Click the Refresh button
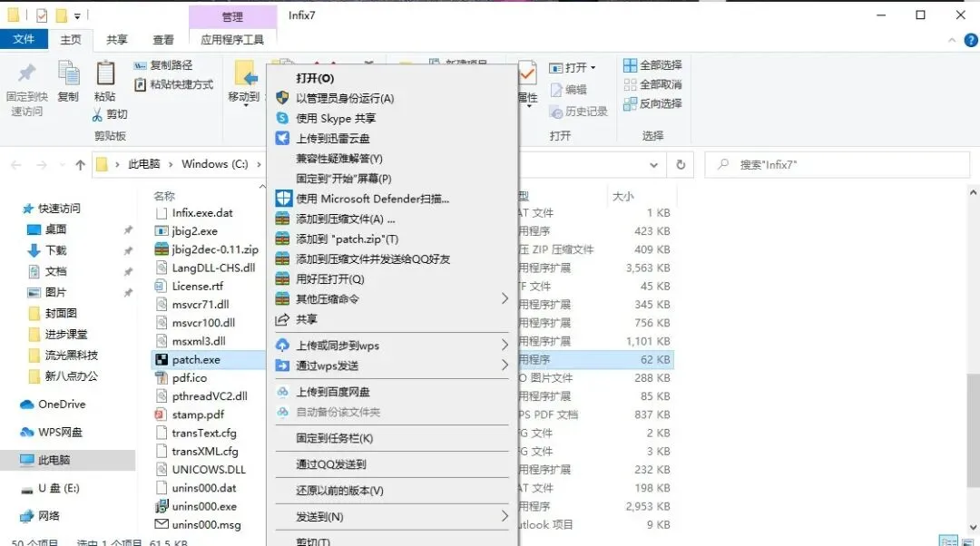The height and width of the screenshot is (546, 980). tap(681, 165)
